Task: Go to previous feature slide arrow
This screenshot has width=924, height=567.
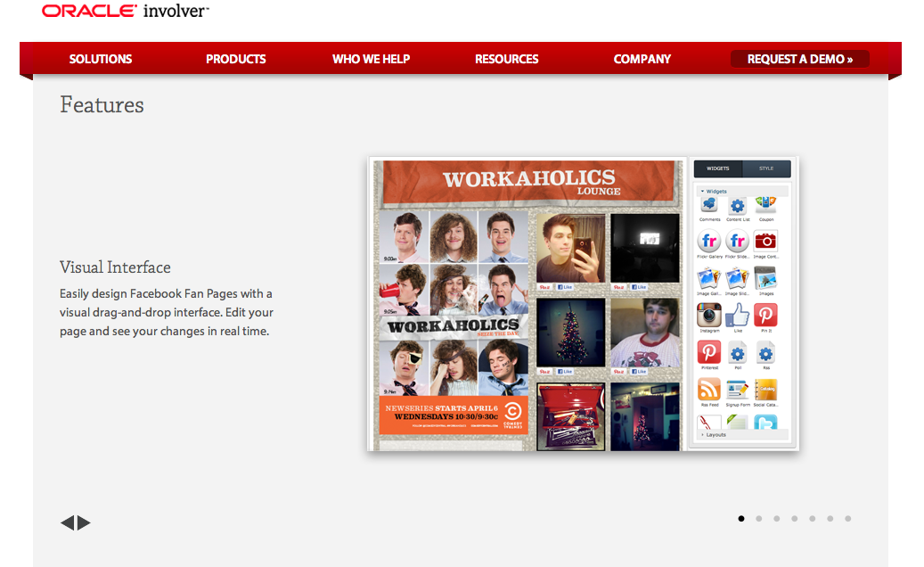Action: (67, 522)
